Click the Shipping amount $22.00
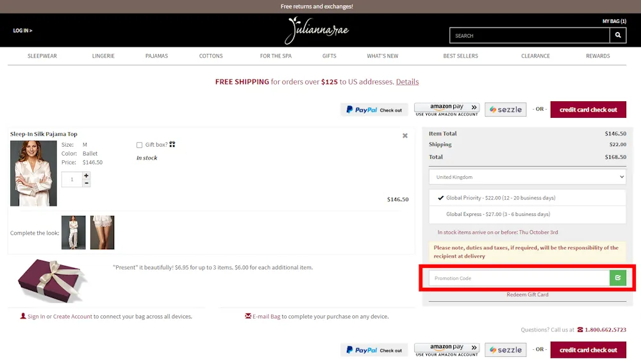The width and height of the screenshot is (641, 364). click(x=618, y=145)
